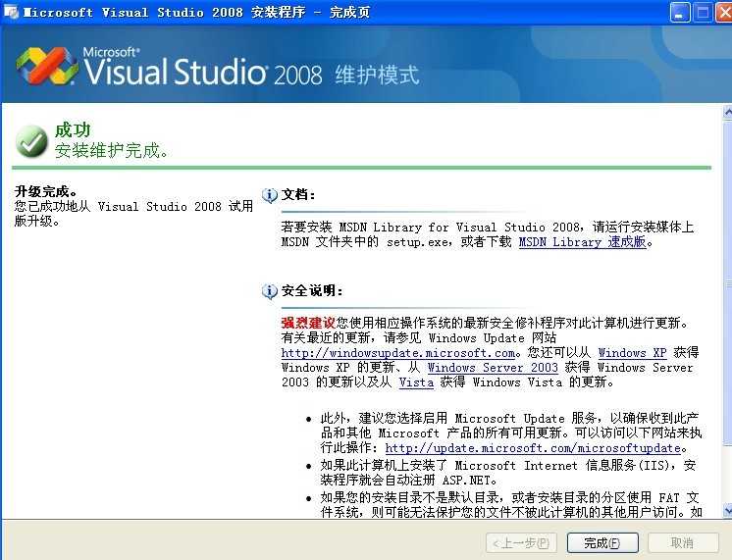Click the green success checkmark icon
Viewport: 732px width, 560px height.
[31, 141]
